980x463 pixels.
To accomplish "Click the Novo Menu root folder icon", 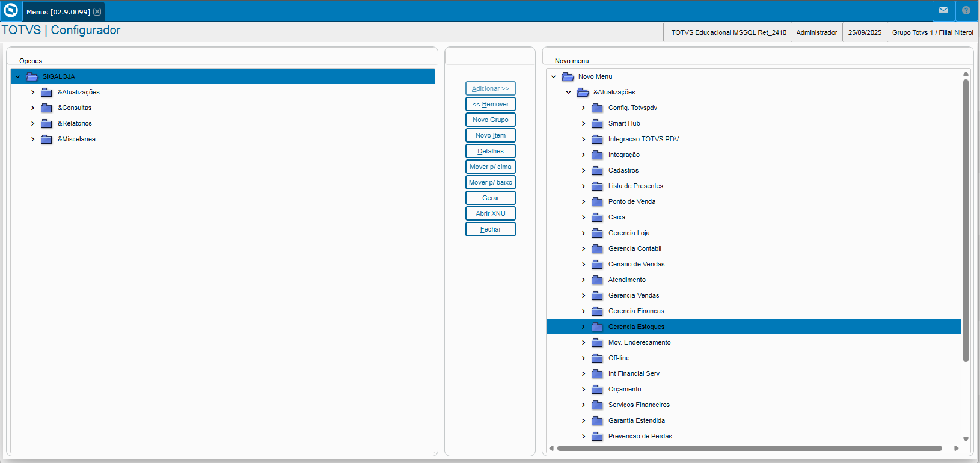I will pyautogui.click(x=568, y=76).
